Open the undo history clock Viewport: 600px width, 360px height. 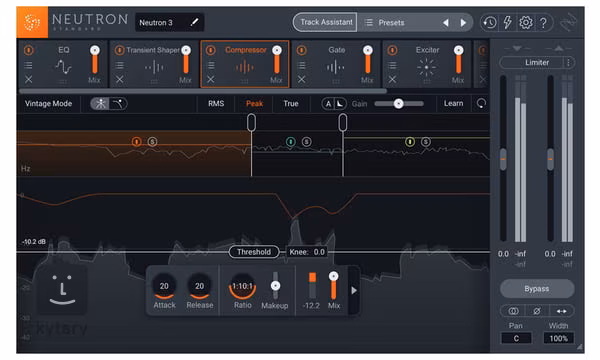490,23
